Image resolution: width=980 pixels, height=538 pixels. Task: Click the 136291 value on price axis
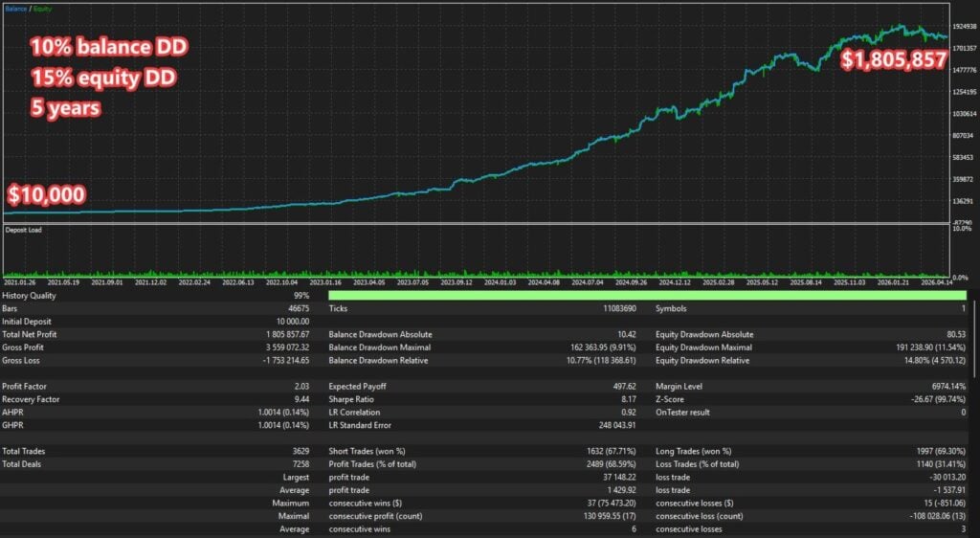[x=963, y=201]
